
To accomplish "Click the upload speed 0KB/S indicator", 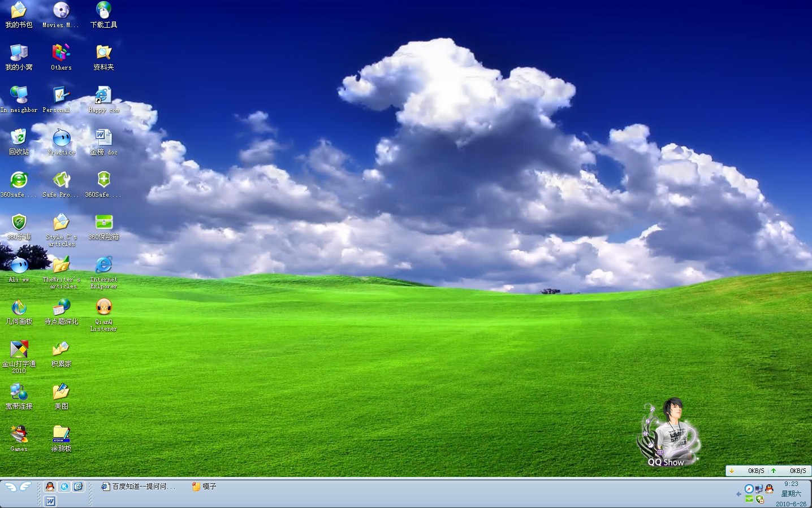I will [789, 471].
